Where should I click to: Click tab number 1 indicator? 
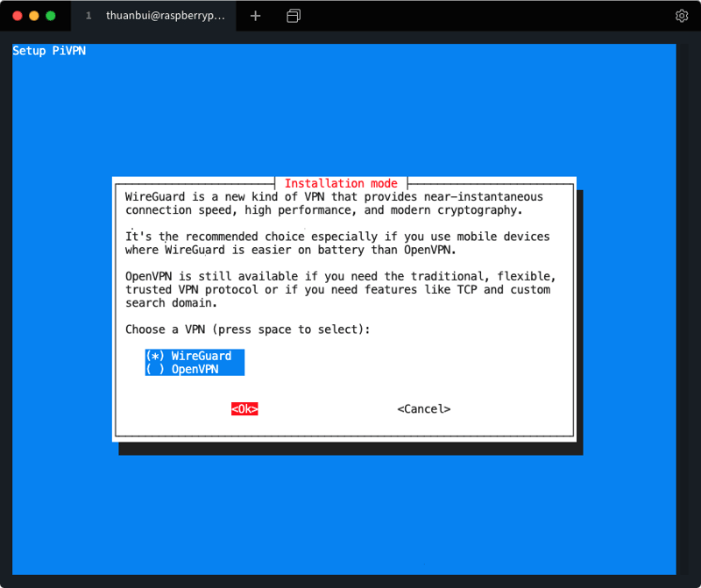point(89,16)
